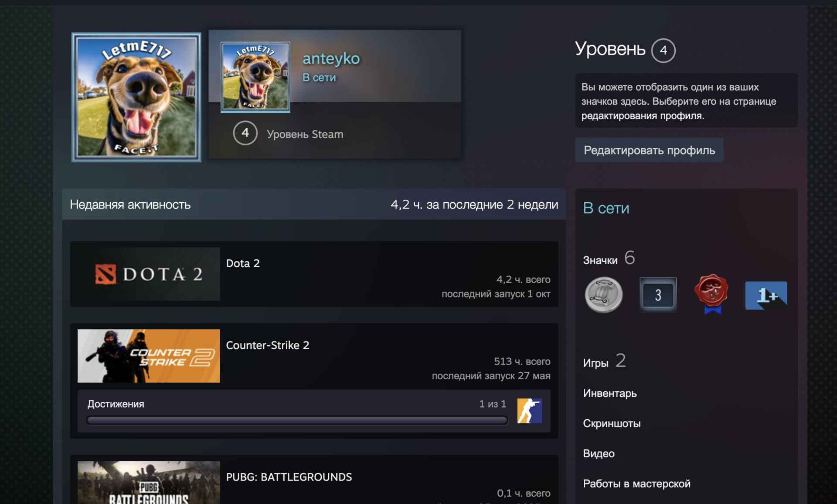Open the Dota 2 banner image
837x504 pixels.
click(x=149, y=274)
